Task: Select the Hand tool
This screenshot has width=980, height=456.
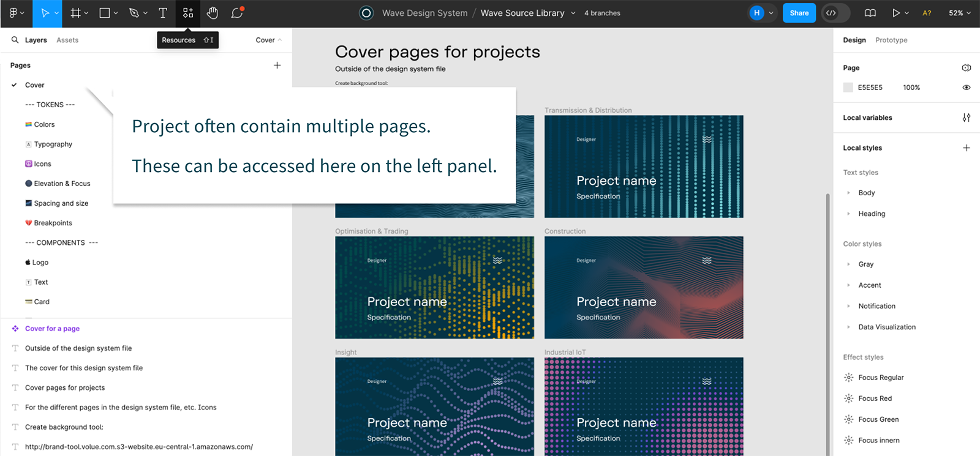Action: point(212,13)
